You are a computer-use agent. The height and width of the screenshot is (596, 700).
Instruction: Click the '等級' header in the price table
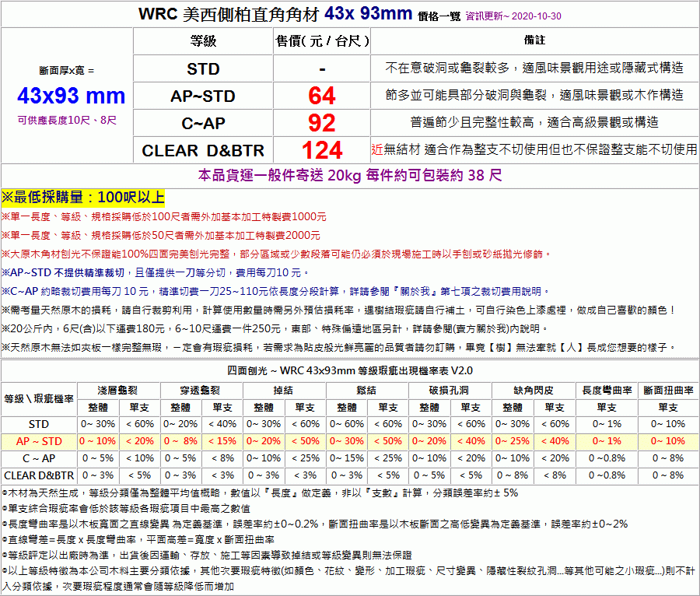click(x=203, y=41)
